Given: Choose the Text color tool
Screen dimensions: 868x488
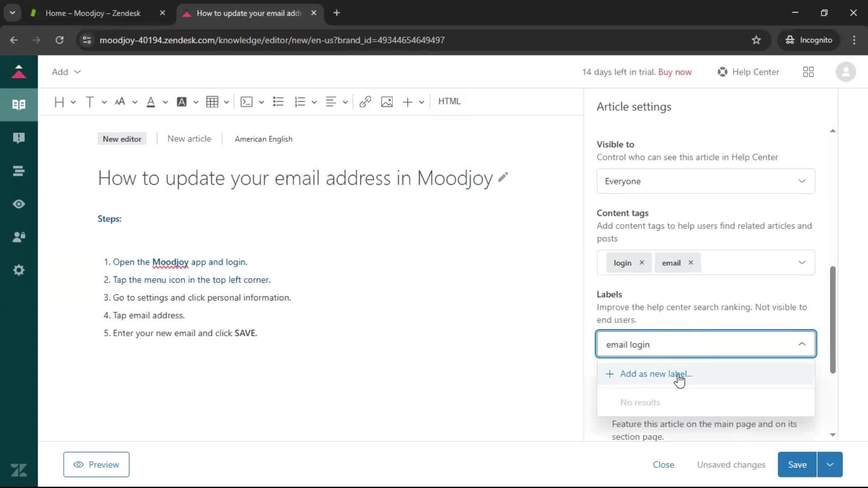Looking at the screenshot, I should (x=151, y=102).
